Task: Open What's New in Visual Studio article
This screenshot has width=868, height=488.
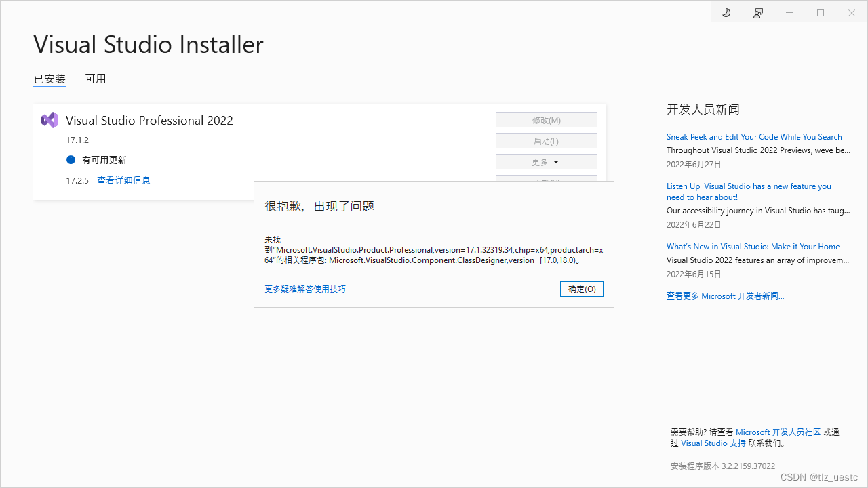Action: (x=753, y=247)
